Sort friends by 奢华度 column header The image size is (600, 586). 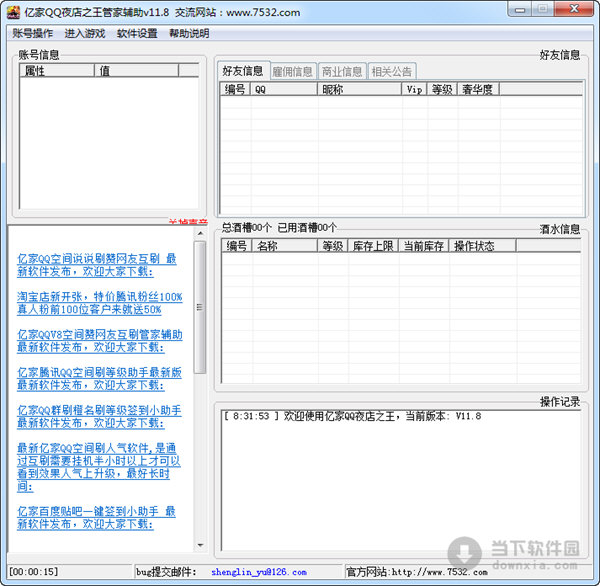coord(478,89)
